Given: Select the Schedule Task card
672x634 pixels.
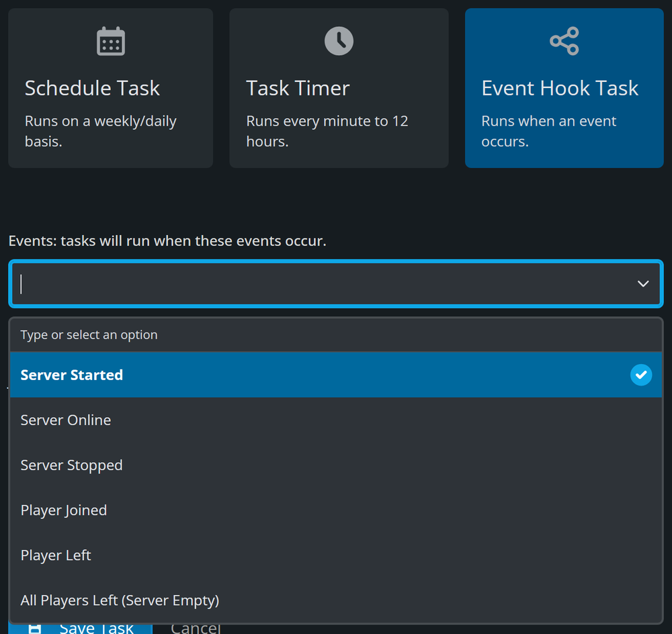Looking at the screenshot, I should [111, 88].
